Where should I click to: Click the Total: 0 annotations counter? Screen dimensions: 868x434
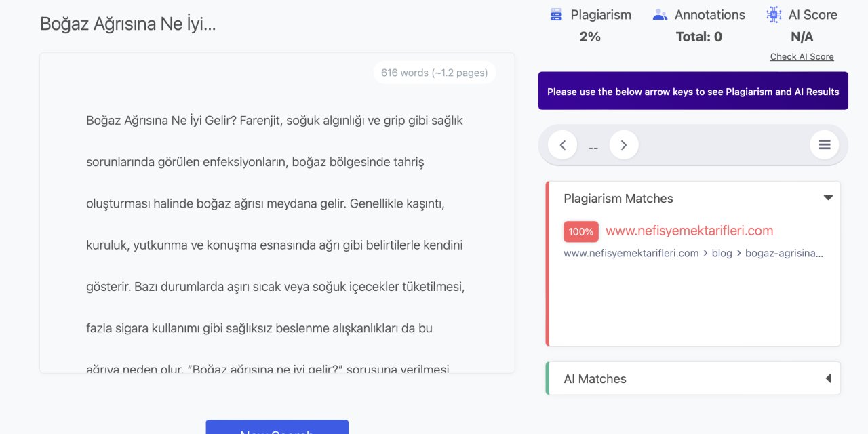coord(698,36)
